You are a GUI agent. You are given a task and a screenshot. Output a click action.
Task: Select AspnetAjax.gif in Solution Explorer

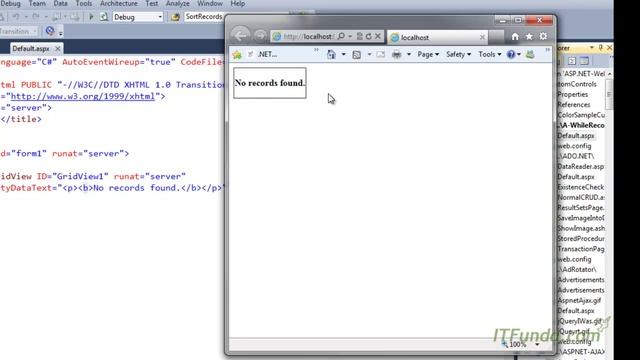(579, 300)
